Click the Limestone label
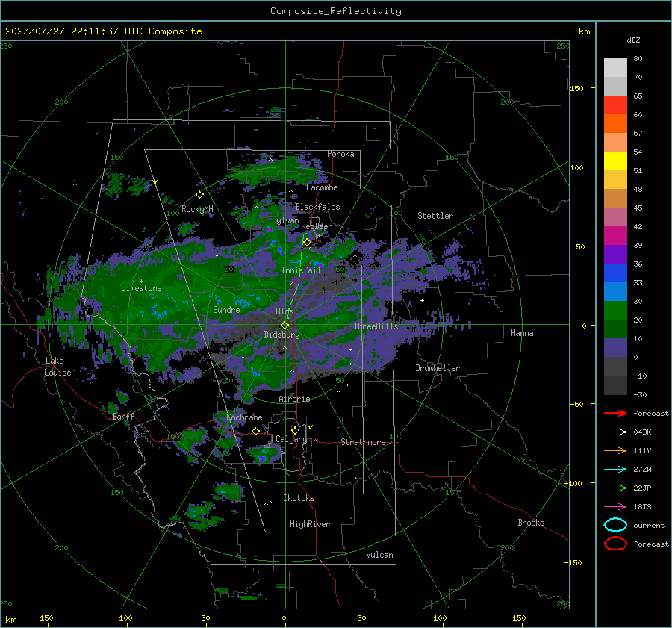The image size is (672, 628). (x=141, y=288)
